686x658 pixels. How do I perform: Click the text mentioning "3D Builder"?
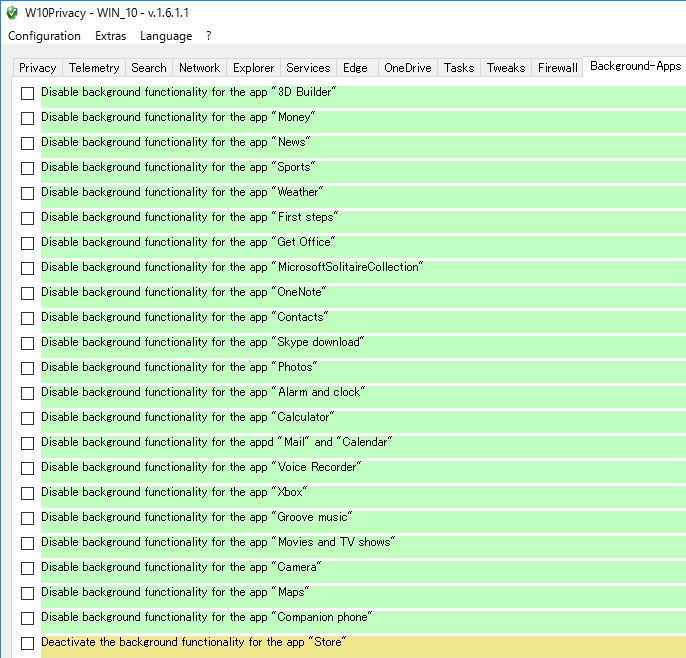[189, 92]
